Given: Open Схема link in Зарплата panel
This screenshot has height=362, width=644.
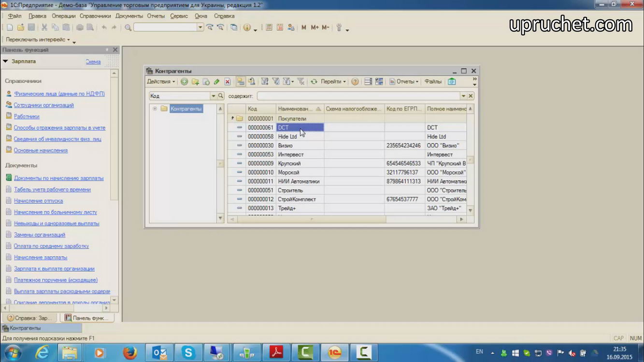Looking at the screenshot, I should coord(93,62).
